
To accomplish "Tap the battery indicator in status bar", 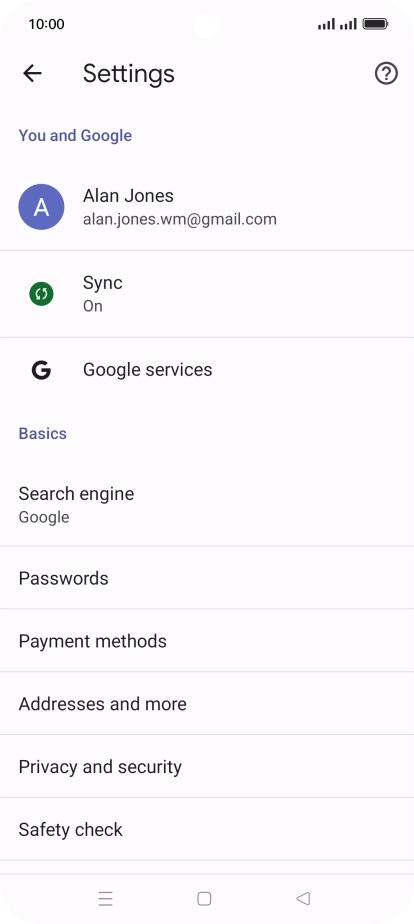I will [375, 24].
